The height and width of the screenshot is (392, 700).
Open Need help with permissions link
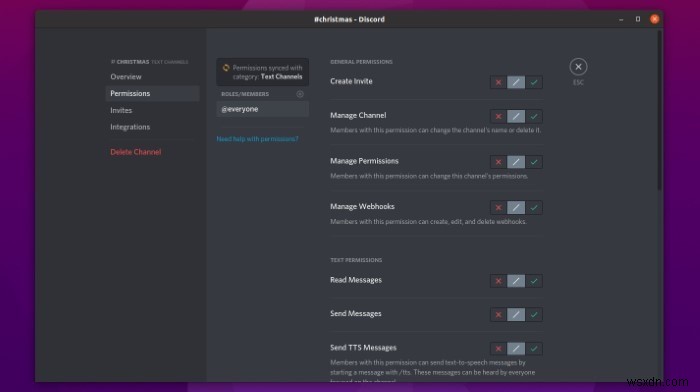pos(258,139)
